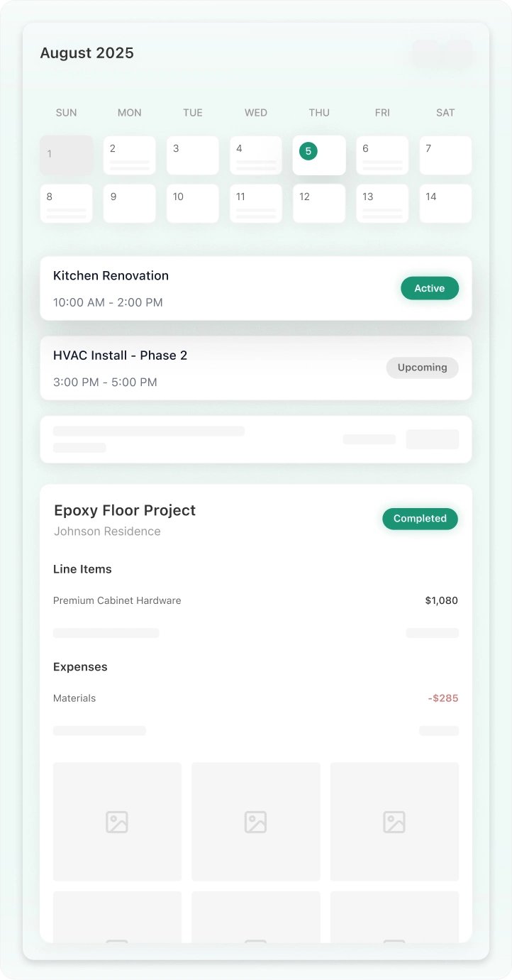Click the right photo placeholder icon
The image size is (512, 980).
[x=394, y=822]
